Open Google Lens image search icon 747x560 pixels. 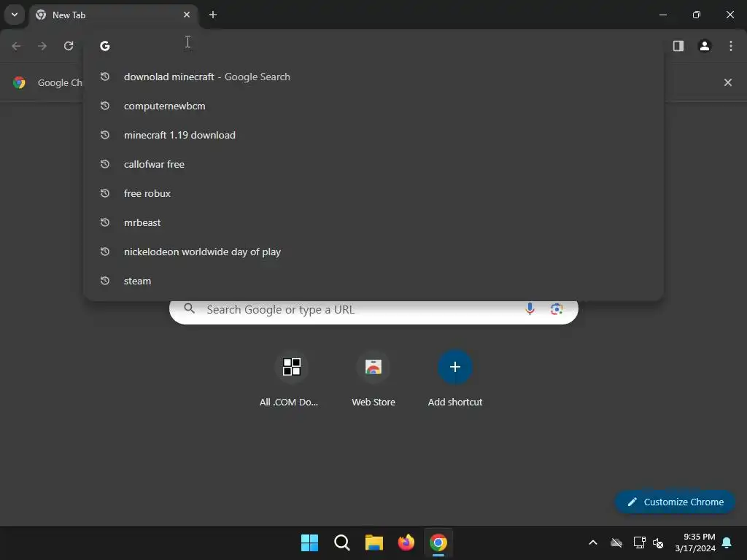557,309
